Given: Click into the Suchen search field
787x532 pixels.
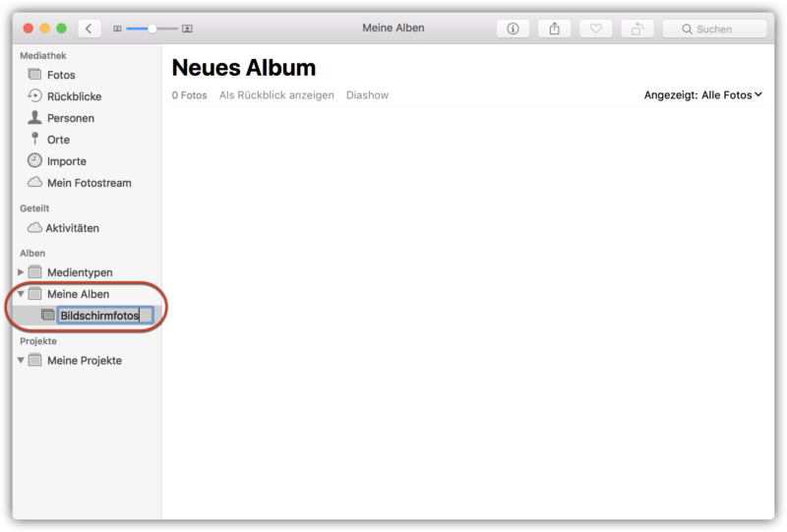Looking at the screenshot, I should [x=715, y=29].
